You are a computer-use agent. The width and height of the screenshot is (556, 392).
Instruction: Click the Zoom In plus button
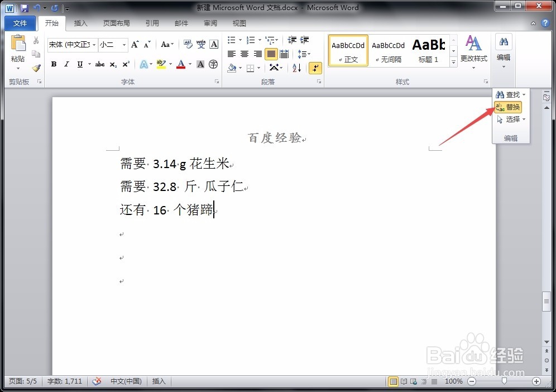point(536,381)
